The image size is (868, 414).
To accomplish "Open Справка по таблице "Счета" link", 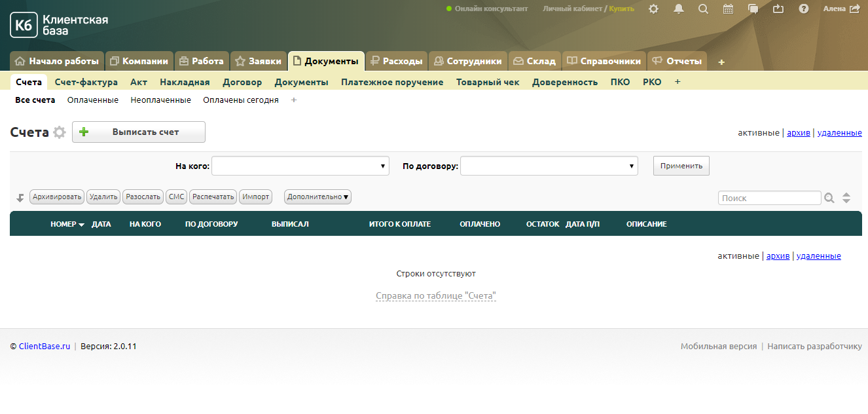I will tap(436, 296).
